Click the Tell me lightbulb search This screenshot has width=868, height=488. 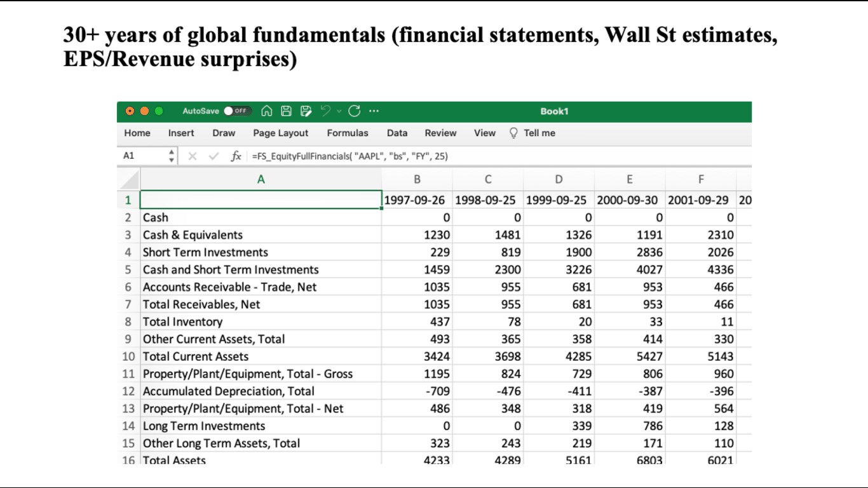(x=532, y=133)
